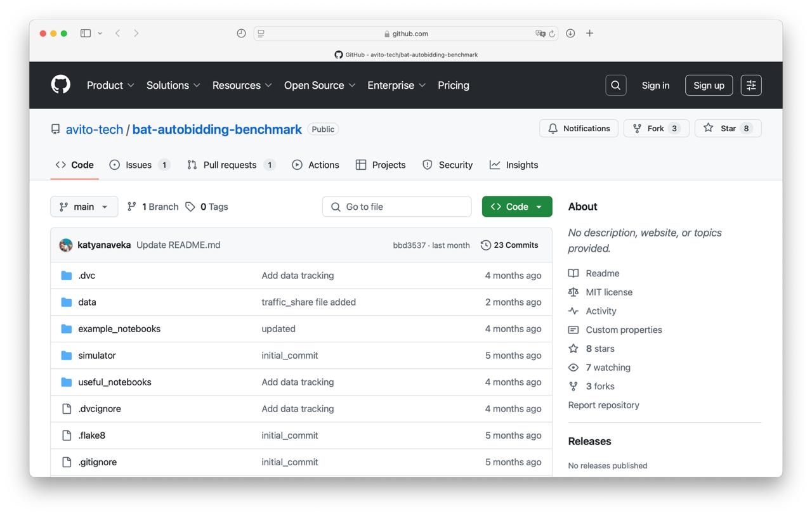This screenshot has width=812, height=516.
Task: Expand Safari sidebar dropdown chevron
Action: 100,34
